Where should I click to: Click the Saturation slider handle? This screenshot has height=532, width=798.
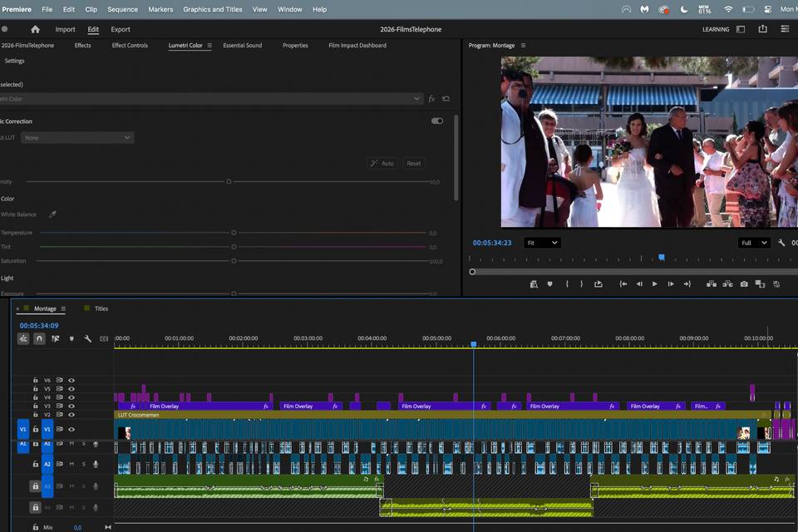click(x=234, y=261)
